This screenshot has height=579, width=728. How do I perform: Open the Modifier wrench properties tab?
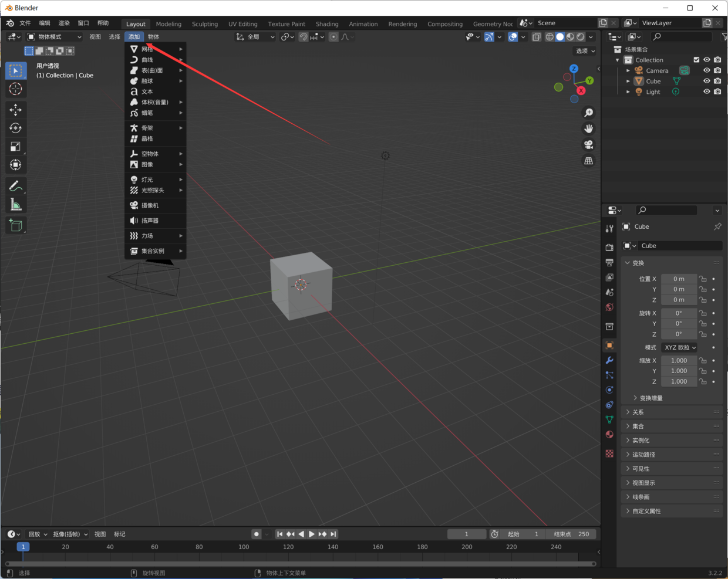[x=609, y=360]
